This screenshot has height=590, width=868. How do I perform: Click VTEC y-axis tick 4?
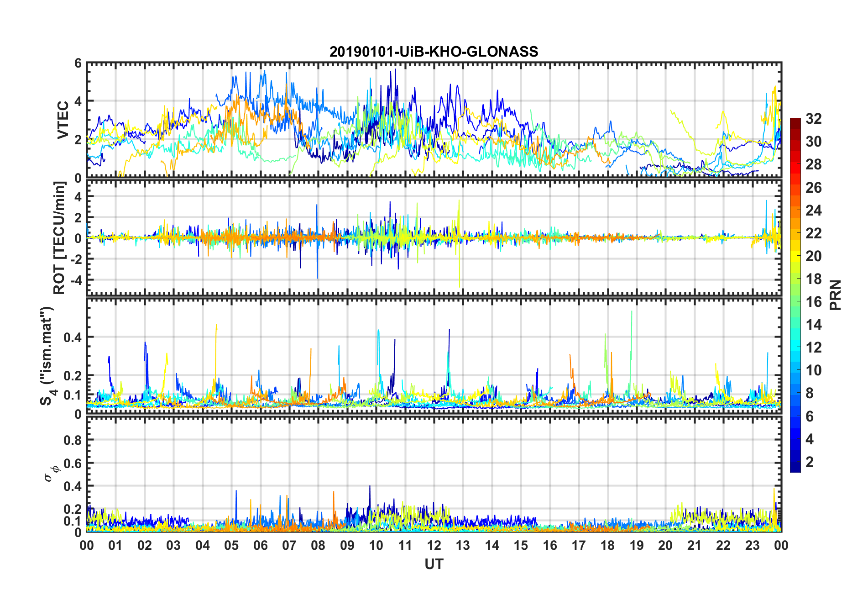pos(78,101)
